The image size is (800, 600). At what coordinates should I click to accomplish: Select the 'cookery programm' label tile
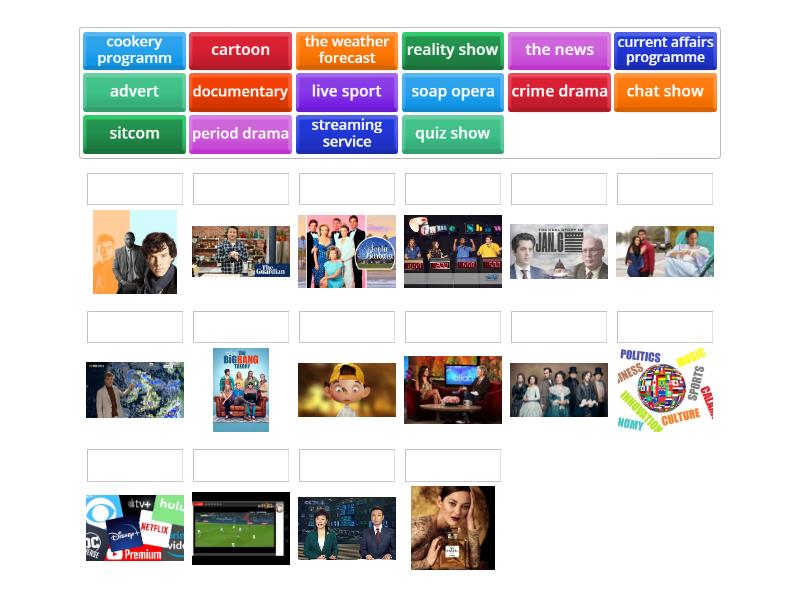pos(134,50)
